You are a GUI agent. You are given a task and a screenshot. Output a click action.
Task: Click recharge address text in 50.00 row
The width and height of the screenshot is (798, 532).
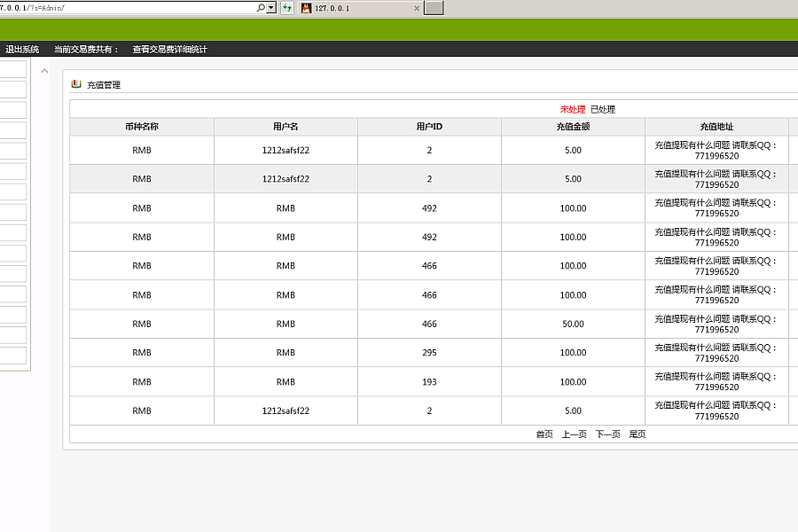716,324
